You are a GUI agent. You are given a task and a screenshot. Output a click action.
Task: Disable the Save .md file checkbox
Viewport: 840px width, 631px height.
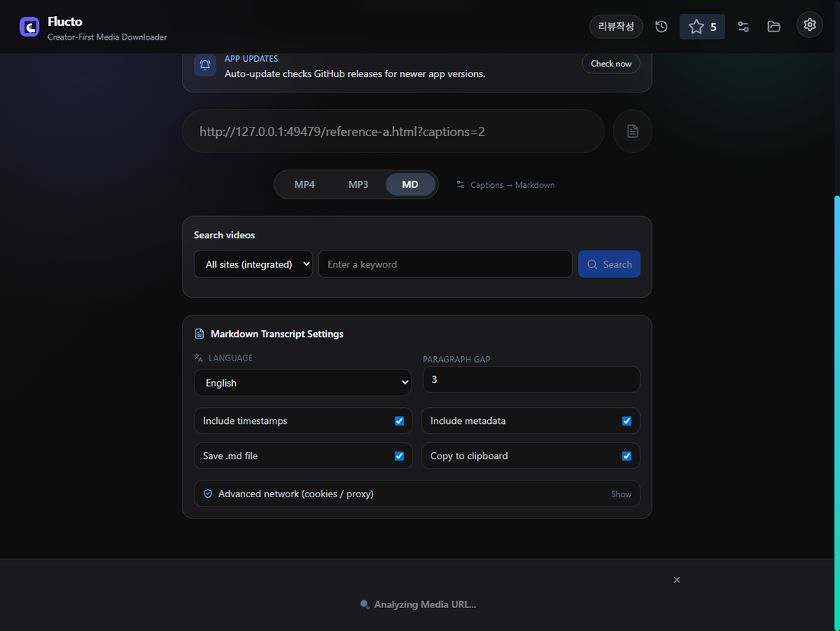pos(399,456)
